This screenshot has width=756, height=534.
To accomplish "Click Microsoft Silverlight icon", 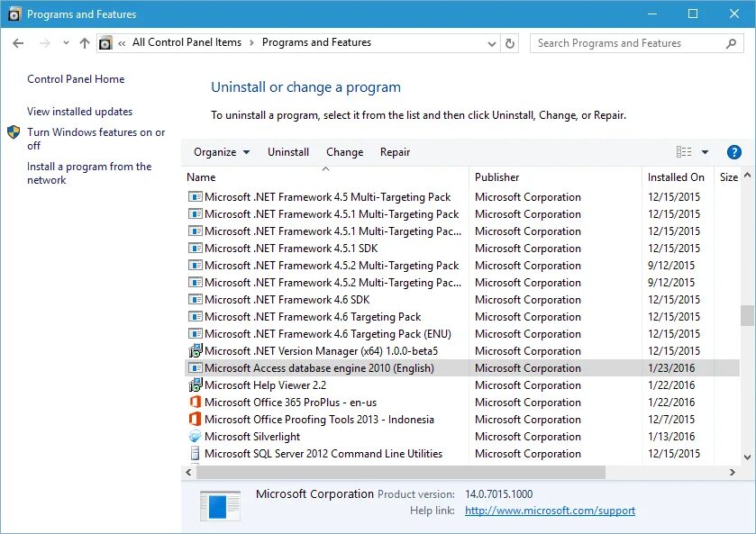I will (x=195, y=437).
